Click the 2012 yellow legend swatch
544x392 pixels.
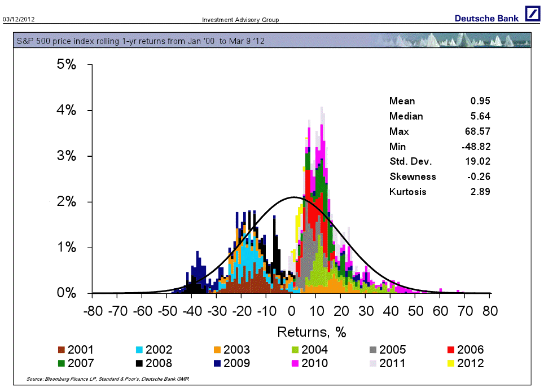(451, 363)
